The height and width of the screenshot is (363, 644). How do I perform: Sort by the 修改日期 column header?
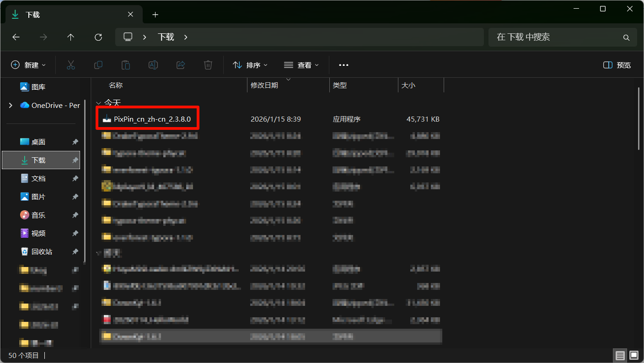pyautogui.click(x=264, y=85)
